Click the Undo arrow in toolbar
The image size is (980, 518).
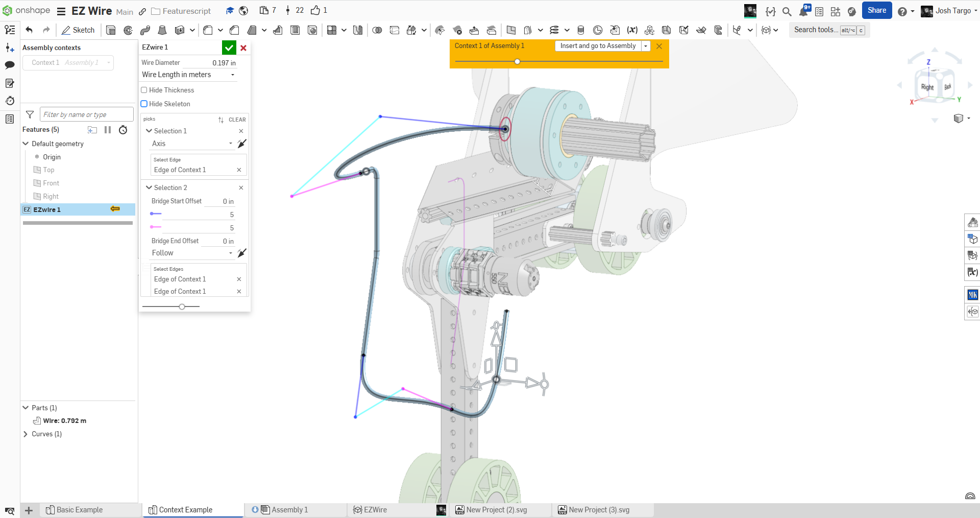click(x=29, y=30)
